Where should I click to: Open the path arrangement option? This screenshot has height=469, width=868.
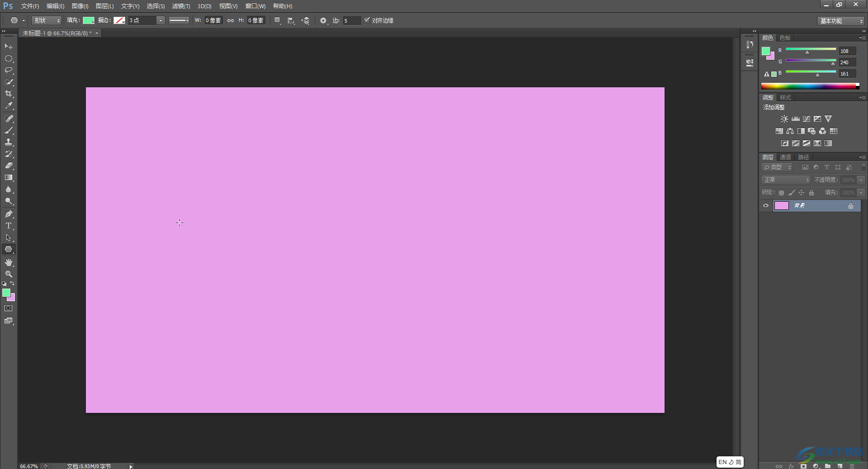(306, 20)
